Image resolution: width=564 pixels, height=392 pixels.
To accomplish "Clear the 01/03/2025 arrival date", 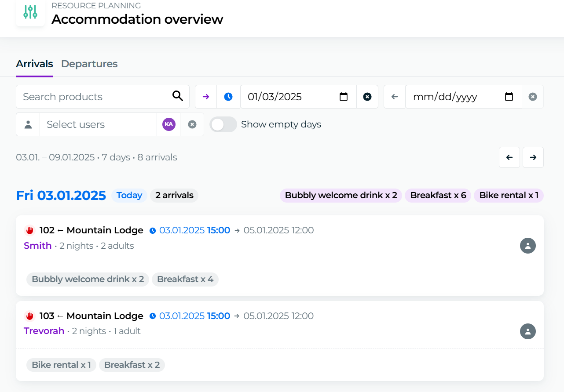I will [x=367, y=97].
